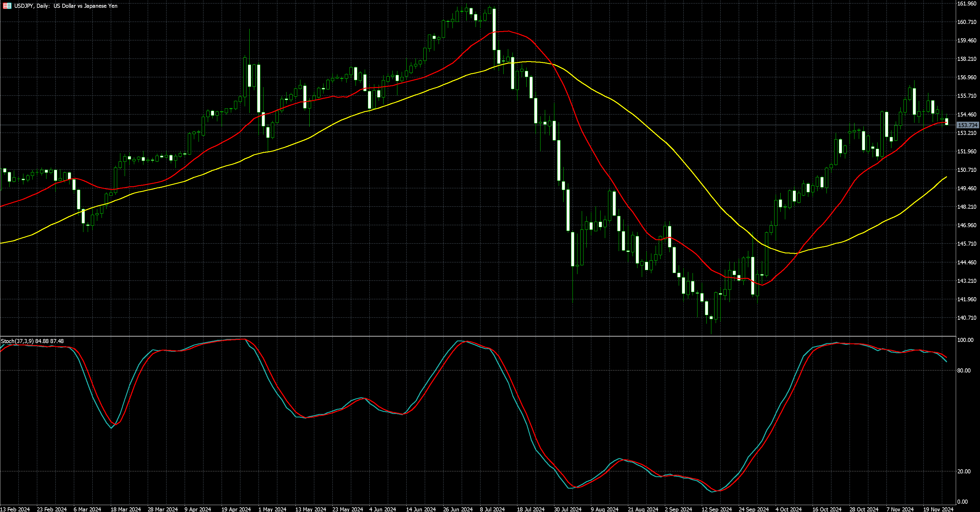Click the 1 May 2024 date label
980x512 pixels.
(x=272, y=509)
